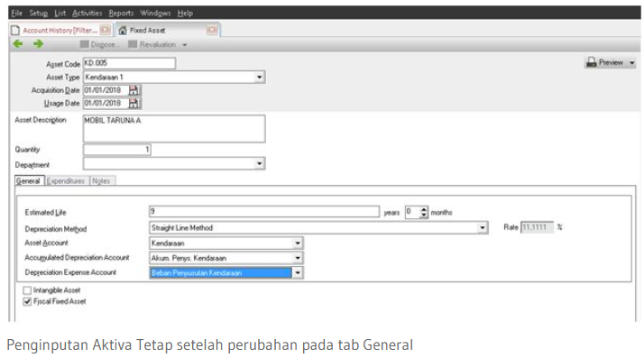Close the Account History tab
The width and height of the screenshot is (644, 358).
coord(106,30)
